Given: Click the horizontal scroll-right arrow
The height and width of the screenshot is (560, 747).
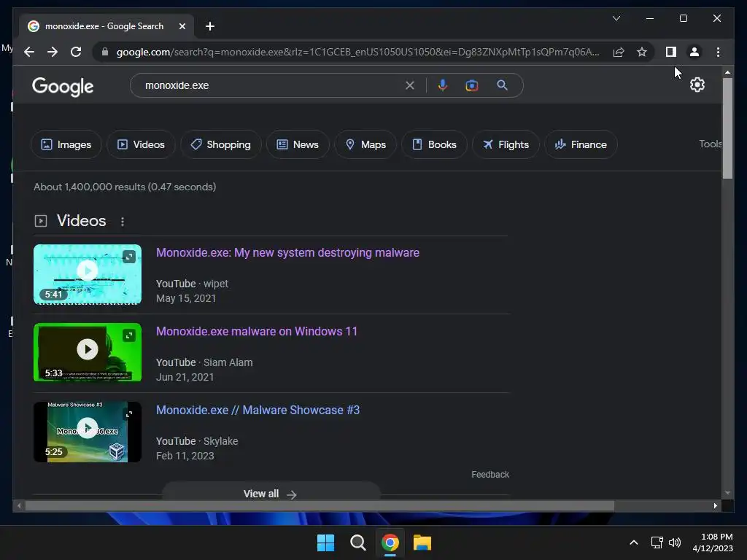Looking at the screenshot, I should [715, 506].
